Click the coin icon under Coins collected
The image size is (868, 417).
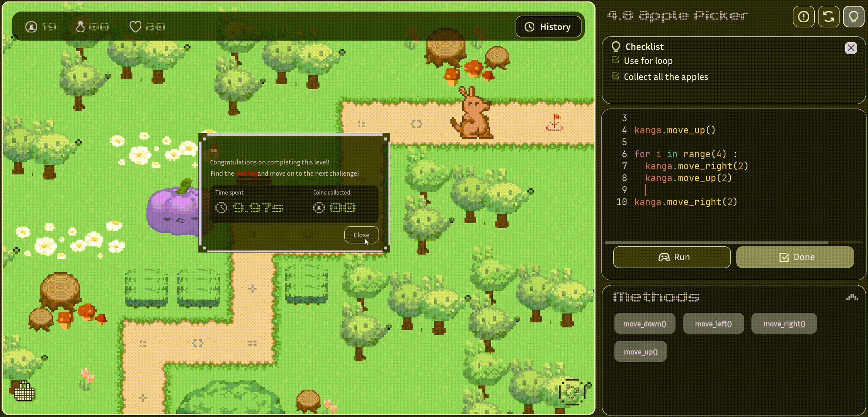coord(319,208)
